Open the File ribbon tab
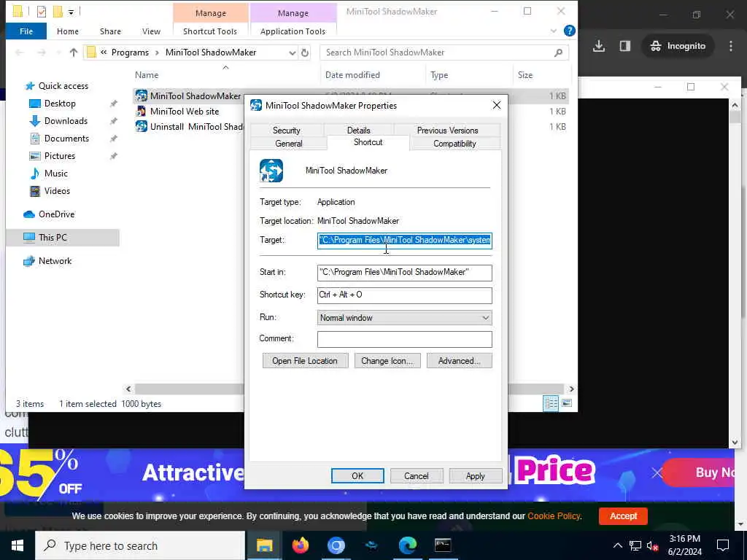747x560 pixels. (x=26, y=31)
